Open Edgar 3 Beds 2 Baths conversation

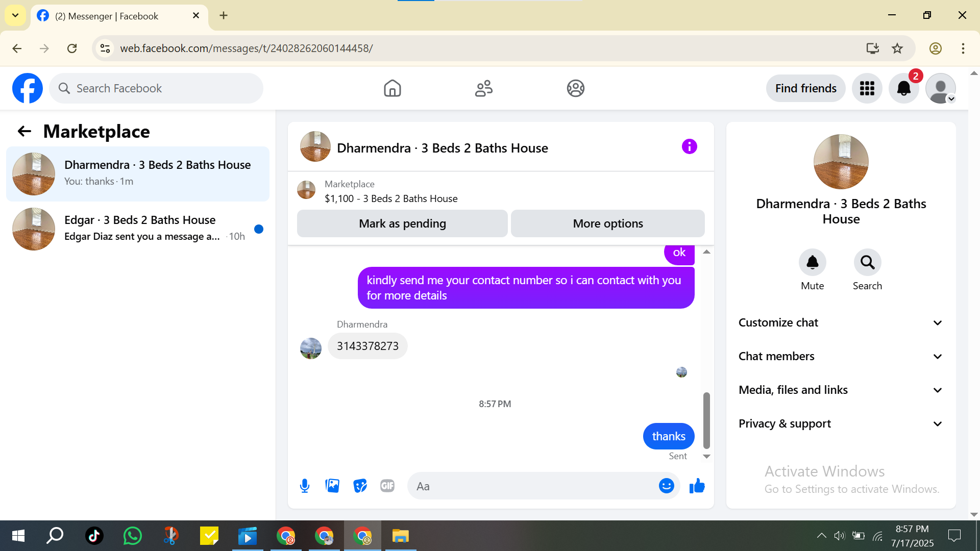coord(138,228)
